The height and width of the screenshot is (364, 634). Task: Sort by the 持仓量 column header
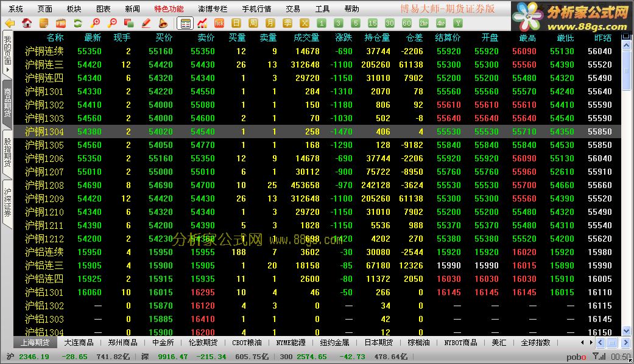pyautogui.click(x=377, y=38)
